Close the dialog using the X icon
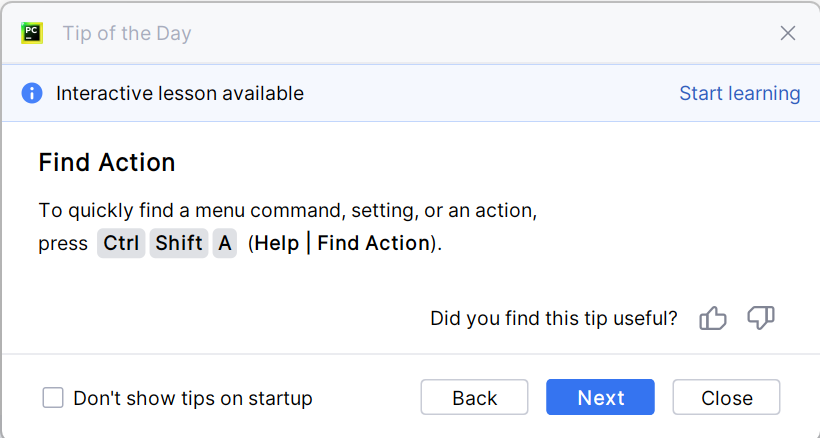This screenshot has width=820, height=438. (788, 33)
